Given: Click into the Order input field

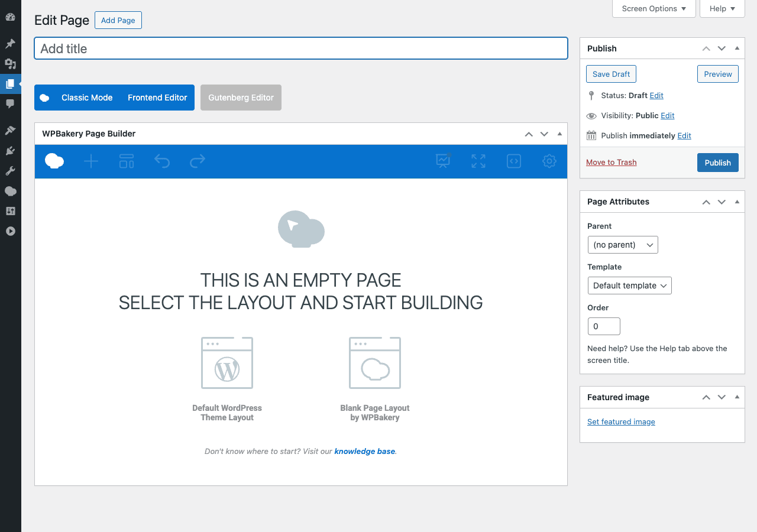Looking at the screenshot, I should coord(604,326).
